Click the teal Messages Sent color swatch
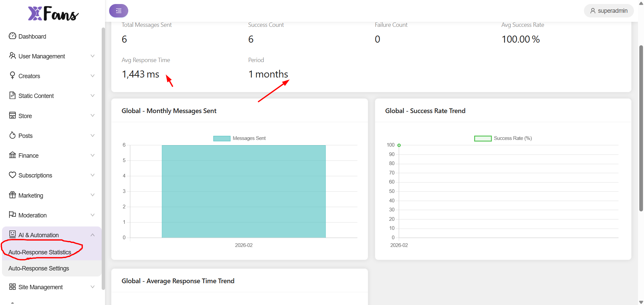644x305 pixels. tap(222, 139)
